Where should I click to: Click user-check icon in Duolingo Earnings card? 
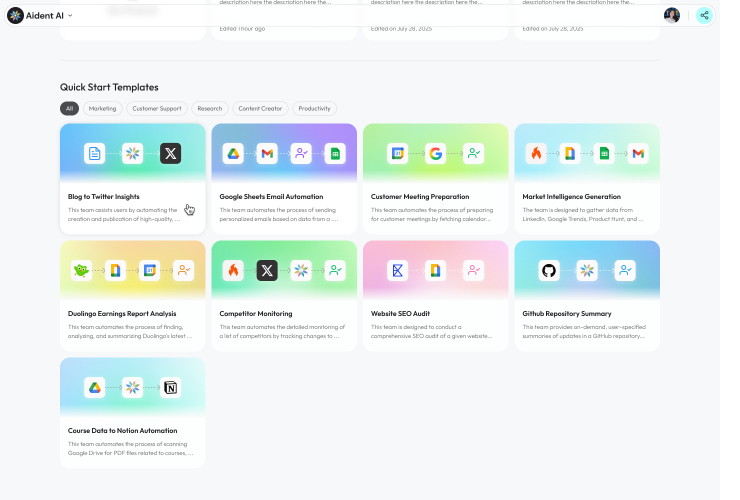click(184, 271)
